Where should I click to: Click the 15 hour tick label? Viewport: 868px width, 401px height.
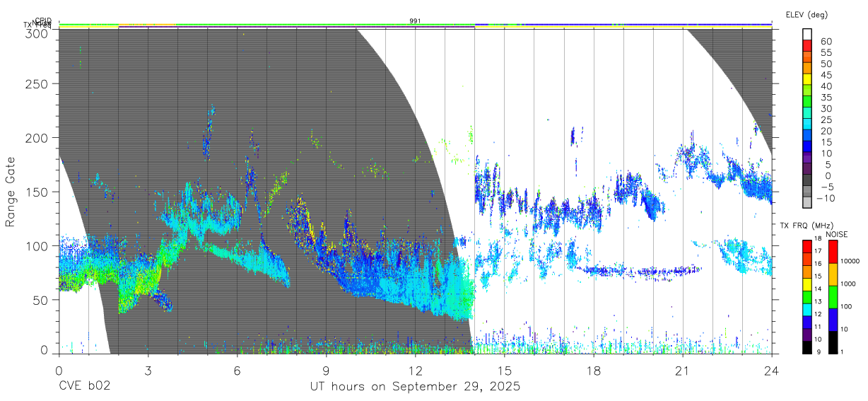pyautogui.click(x=505, y=370)
